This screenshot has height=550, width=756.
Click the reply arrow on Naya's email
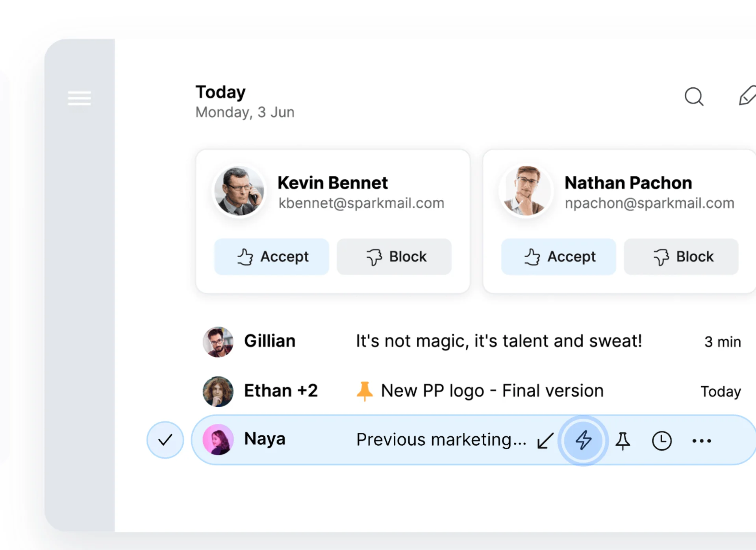pos(545,441)
